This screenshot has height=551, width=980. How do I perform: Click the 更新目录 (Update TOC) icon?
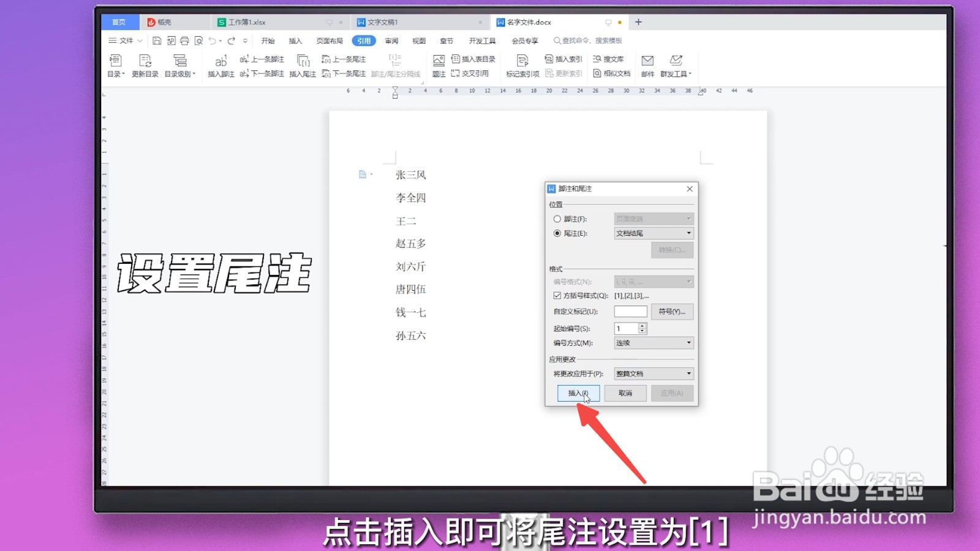pos(145,66)
